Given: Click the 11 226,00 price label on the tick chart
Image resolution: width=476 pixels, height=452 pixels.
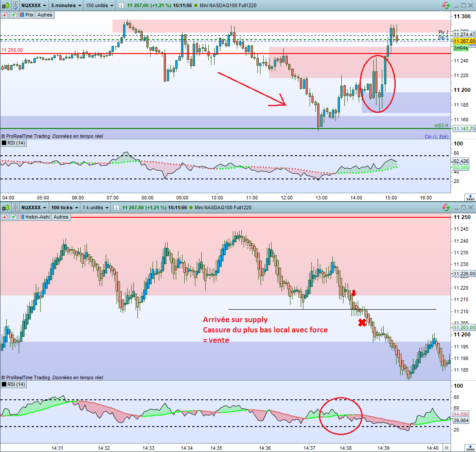Looking at the screenshot, I should coord(464,274).
